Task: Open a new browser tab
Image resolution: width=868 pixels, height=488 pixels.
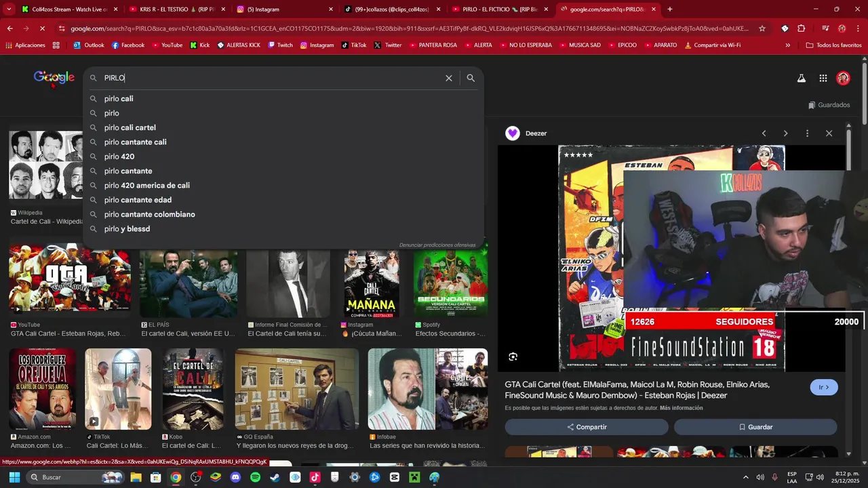Action: tap(670, 9)
